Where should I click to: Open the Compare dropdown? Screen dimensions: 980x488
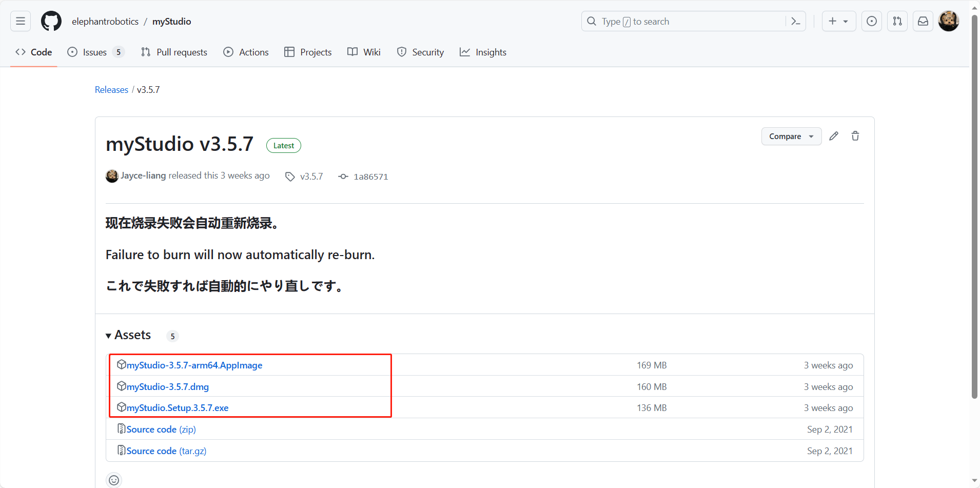791,136
